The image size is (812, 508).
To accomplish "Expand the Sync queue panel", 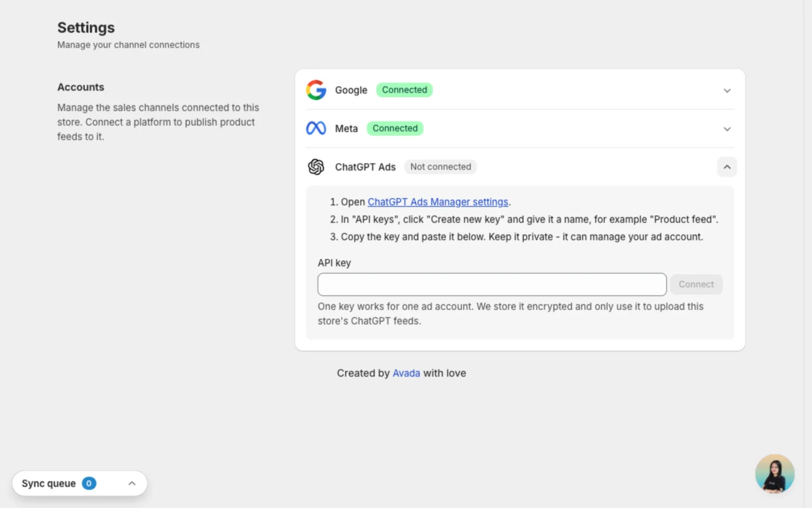I will pos(132,483).
